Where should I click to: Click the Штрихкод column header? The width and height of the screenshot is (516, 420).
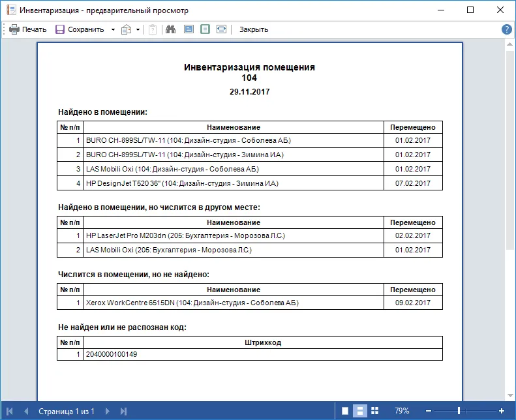point(263,342)
